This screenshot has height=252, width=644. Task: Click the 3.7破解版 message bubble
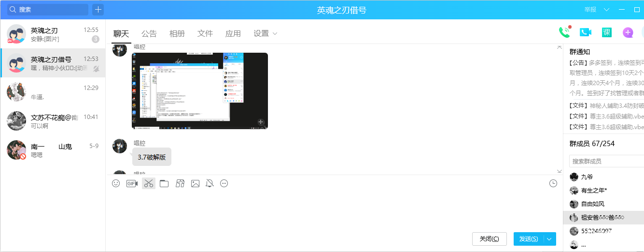point(152,157)
